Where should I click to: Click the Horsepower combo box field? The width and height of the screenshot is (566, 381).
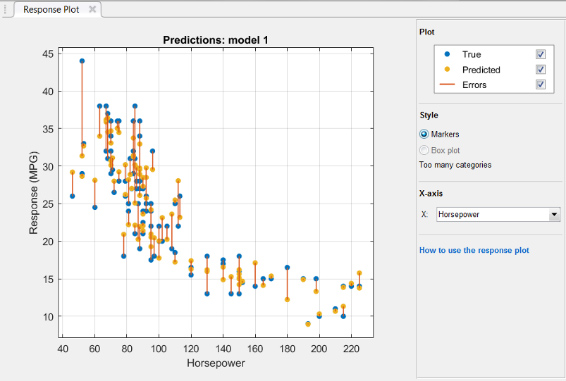pyautogui.click(x=498, y=215)
